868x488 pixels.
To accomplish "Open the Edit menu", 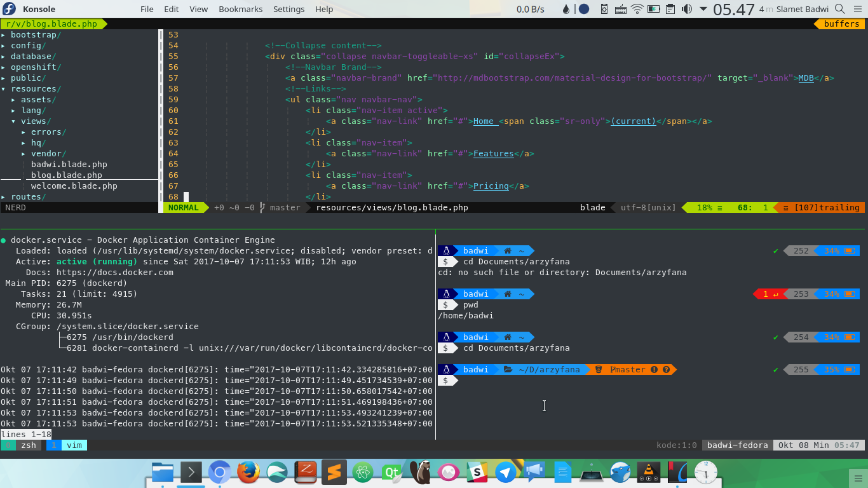I will pyautogui.click(x=171, y=9).
